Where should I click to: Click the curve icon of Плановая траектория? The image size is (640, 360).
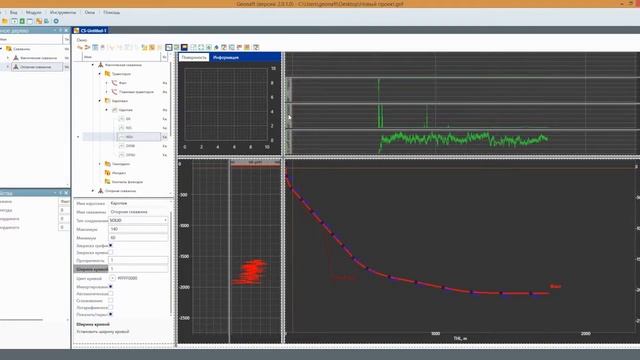114,92
